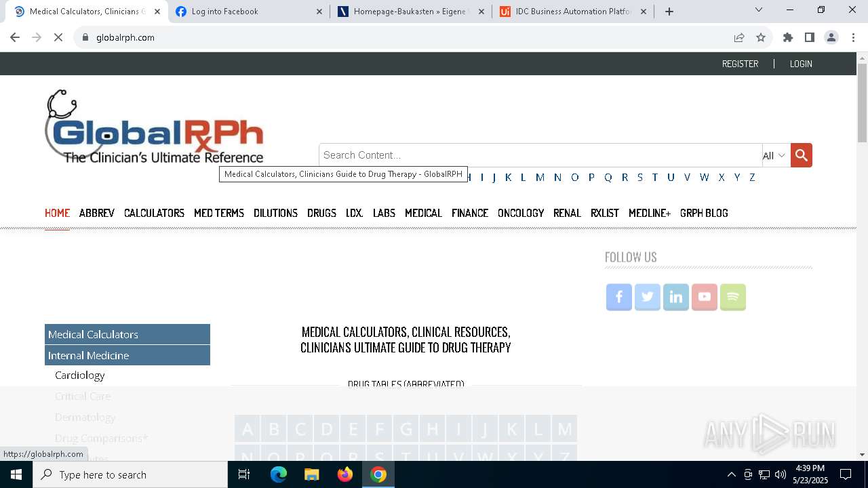Click the Windows taskbar search box
This screenshot has height=488, width=868.
pyautogui.click(x=130, y=474)
